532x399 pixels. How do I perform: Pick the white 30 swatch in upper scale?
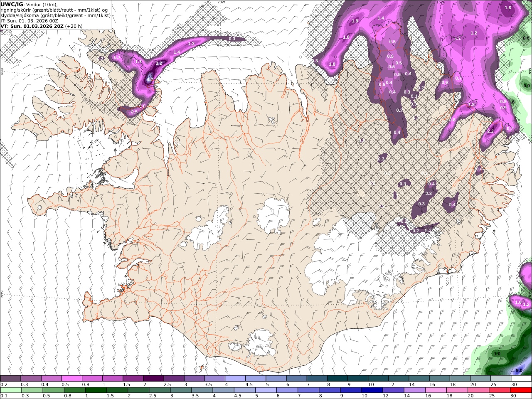coord(521,379)
